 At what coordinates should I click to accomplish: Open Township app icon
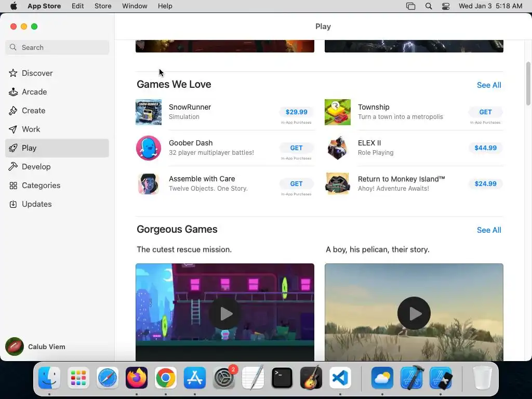(x=338, y=112)
